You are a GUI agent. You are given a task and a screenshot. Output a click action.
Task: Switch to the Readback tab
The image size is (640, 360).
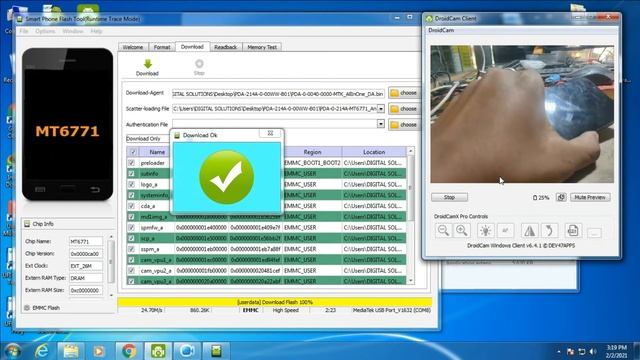[226, 47]
